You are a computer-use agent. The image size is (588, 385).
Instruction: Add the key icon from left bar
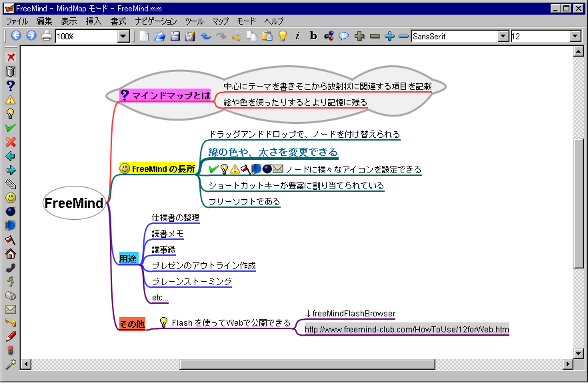(11, 322)
